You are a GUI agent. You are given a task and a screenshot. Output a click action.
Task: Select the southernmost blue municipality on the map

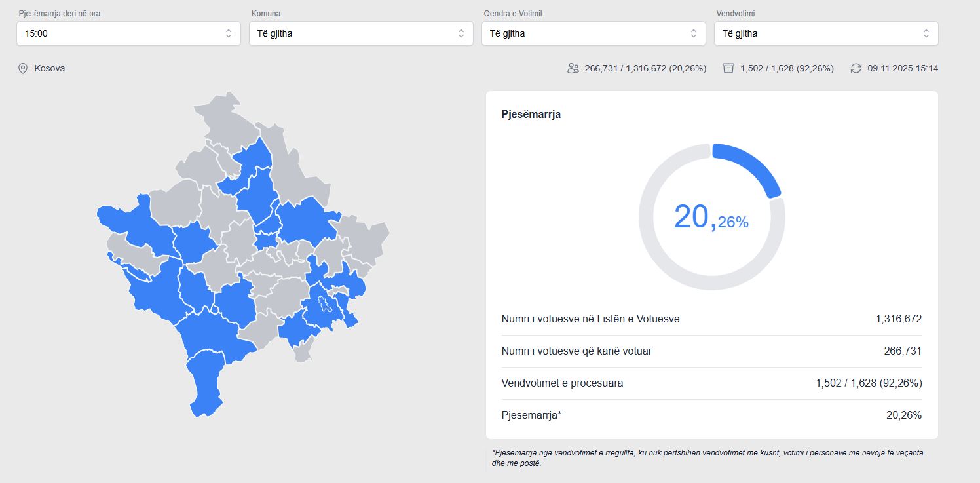(x=204, y=387)
